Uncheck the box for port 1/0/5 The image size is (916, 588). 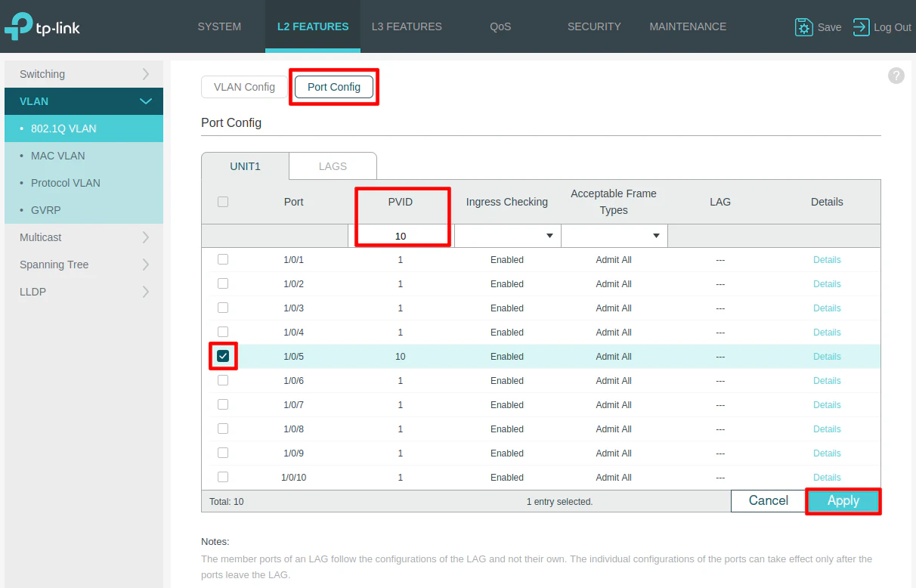point(223,356)
